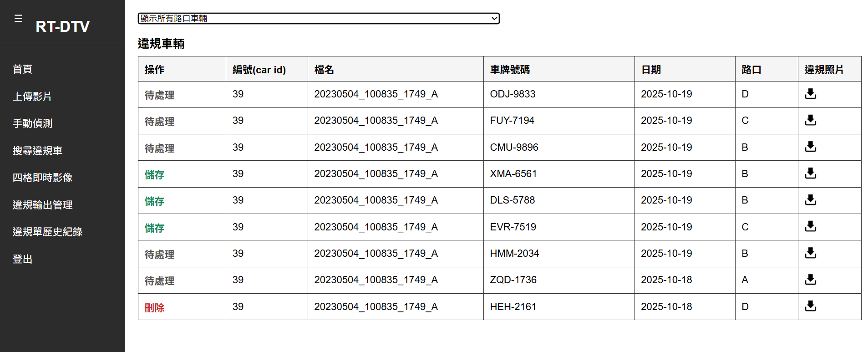This screenshot has width=868, height=352.
Task: Click 儲存 for plate XMA-6561
Action: tap(154, 175)
